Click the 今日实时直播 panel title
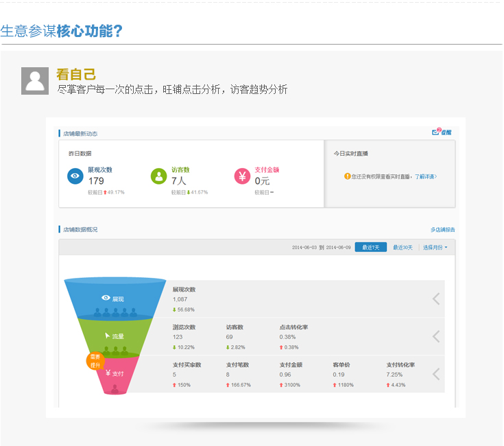This screenshot has width=504, height=446. (x=350, y=154)
